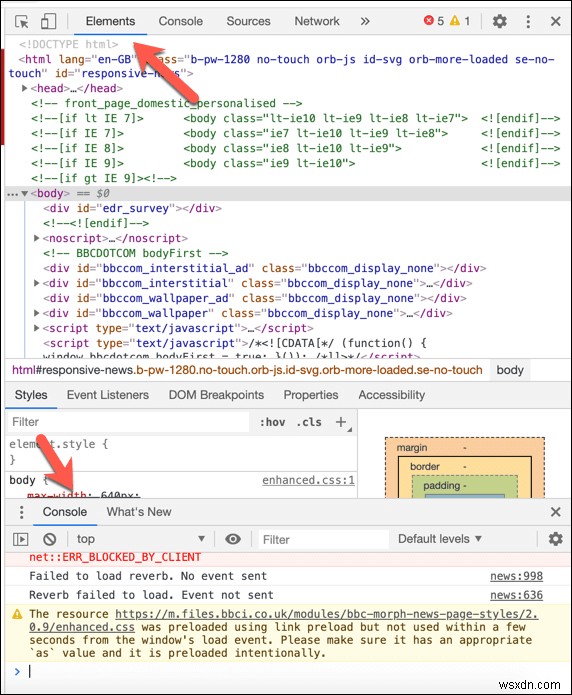Open the drawer three-dot menu
This screenshot has height=695, width=572.
click(x=22, y=512)
